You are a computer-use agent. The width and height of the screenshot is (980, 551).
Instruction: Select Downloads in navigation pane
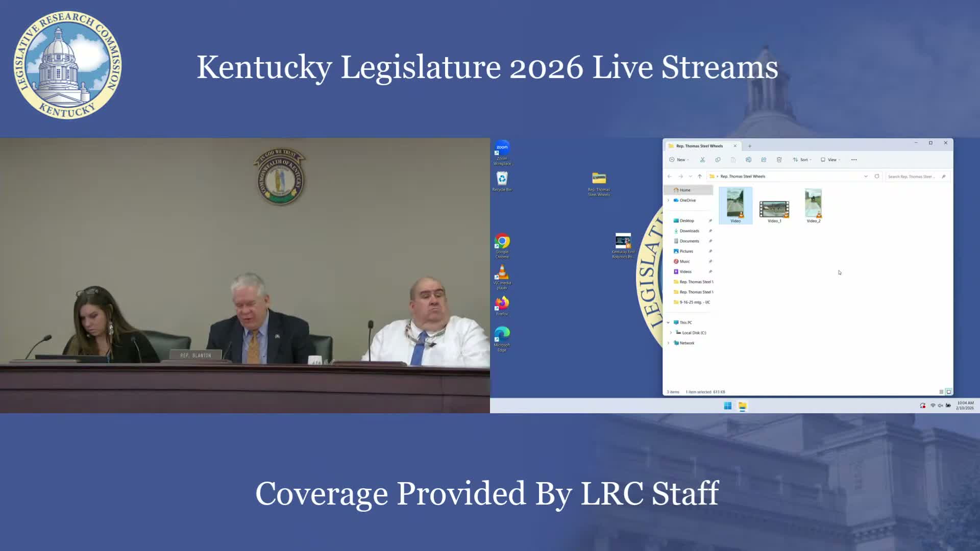tap(689, 231)
